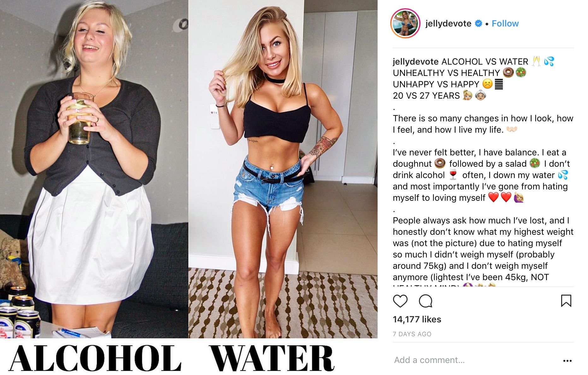This screenshot has height=375, width=588.
Task: Click the sad face emoji in caption
Action: [487, 84]
